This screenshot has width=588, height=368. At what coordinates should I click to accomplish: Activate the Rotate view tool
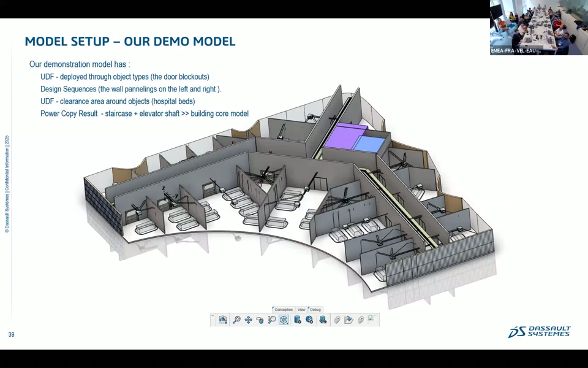pyautogui.click(x=260, y=320)
